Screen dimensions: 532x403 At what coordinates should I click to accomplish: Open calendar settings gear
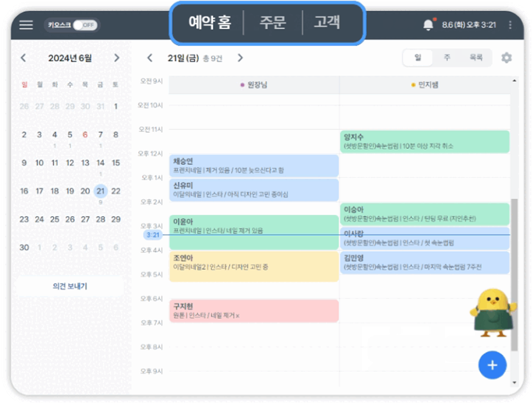point(506,58)
